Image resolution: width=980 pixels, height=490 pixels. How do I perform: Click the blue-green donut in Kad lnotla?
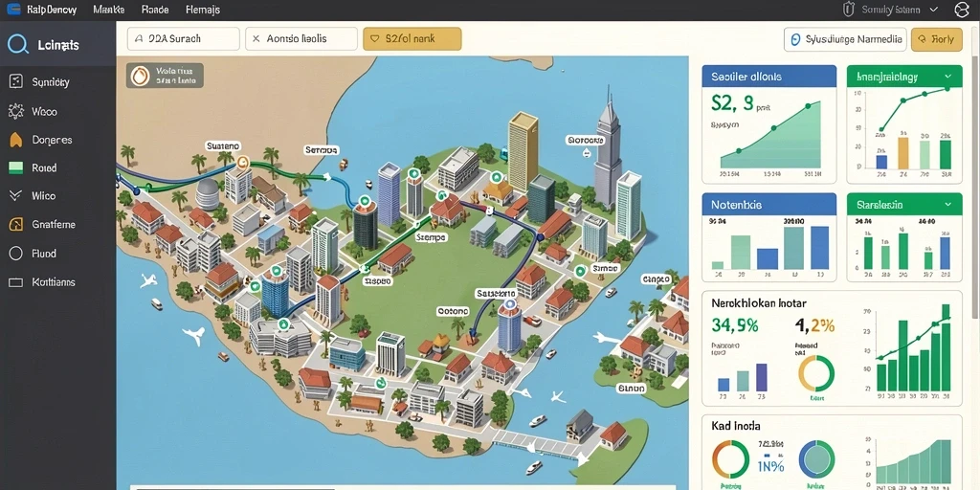tap(816, 459)
